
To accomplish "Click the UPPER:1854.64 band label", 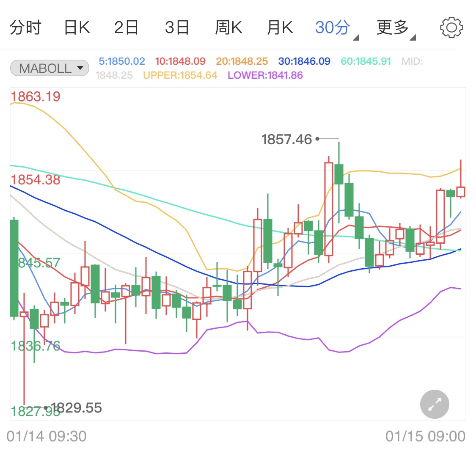I will tap(180, 75).
